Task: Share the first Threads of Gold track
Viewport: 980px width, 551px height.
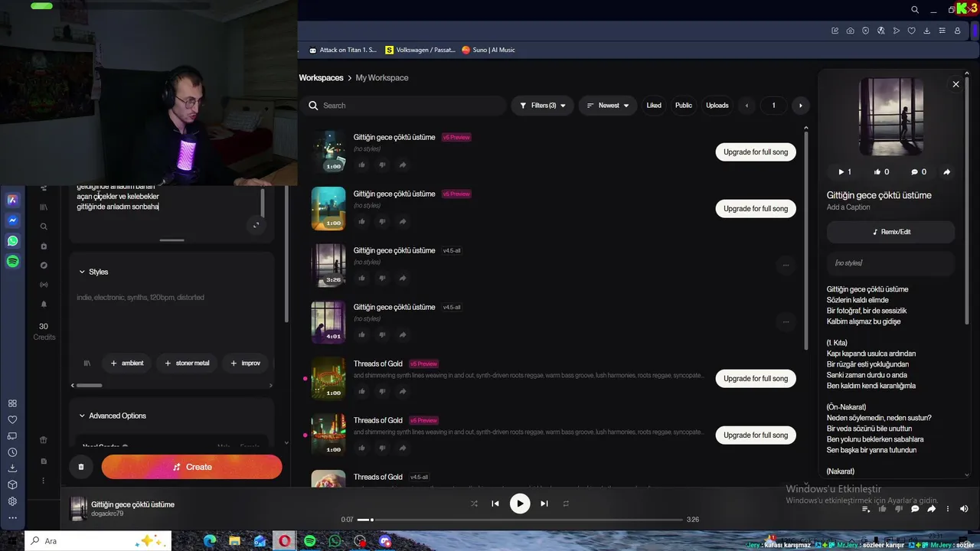Action: 403,392
